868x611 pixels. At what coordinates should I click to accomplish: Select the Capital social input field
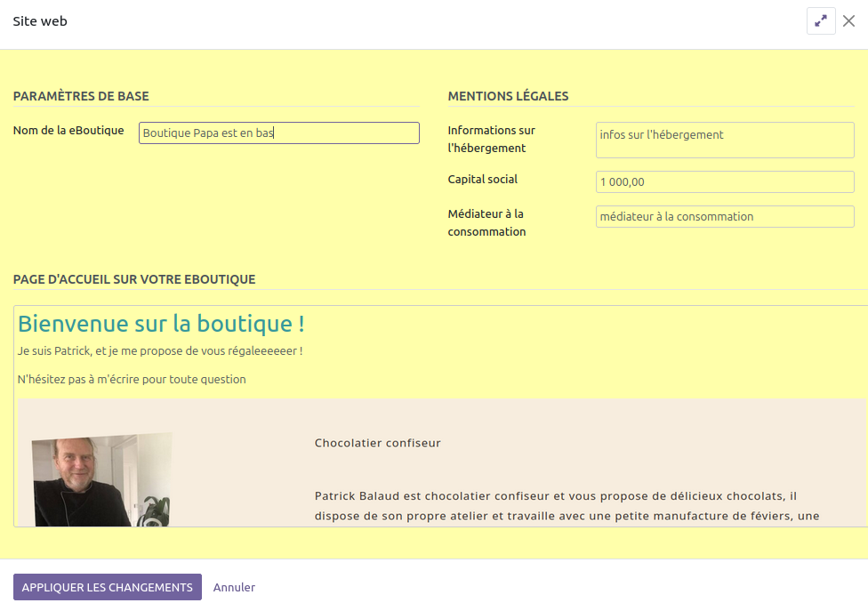[x=724, y=181]
